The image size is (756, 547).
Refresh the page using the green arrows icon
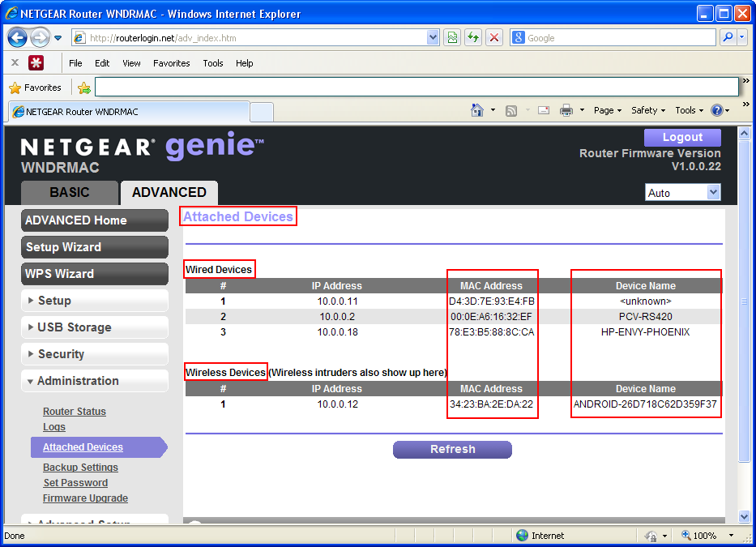tap(473, 37)
